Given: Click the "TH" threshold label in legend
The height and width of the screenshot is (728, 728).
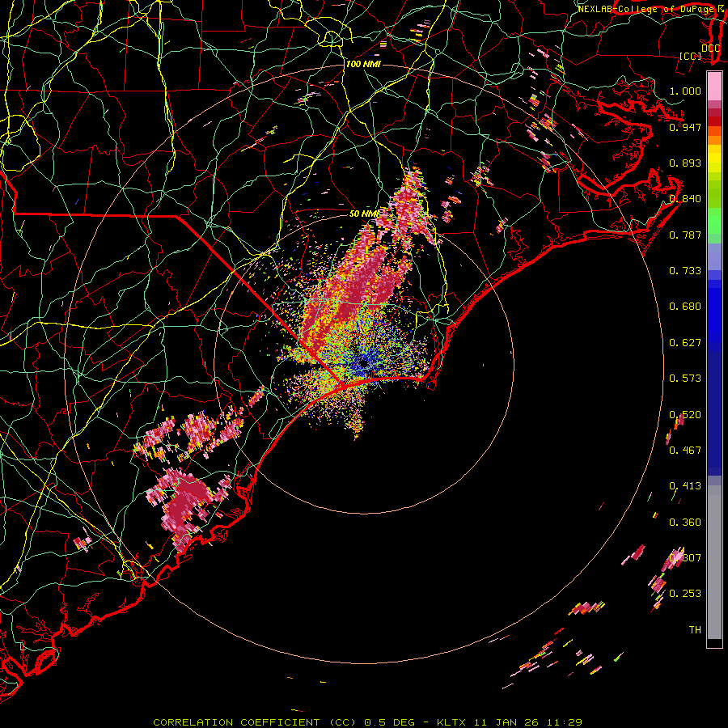Looking at the screenshot, I should 695,630.
